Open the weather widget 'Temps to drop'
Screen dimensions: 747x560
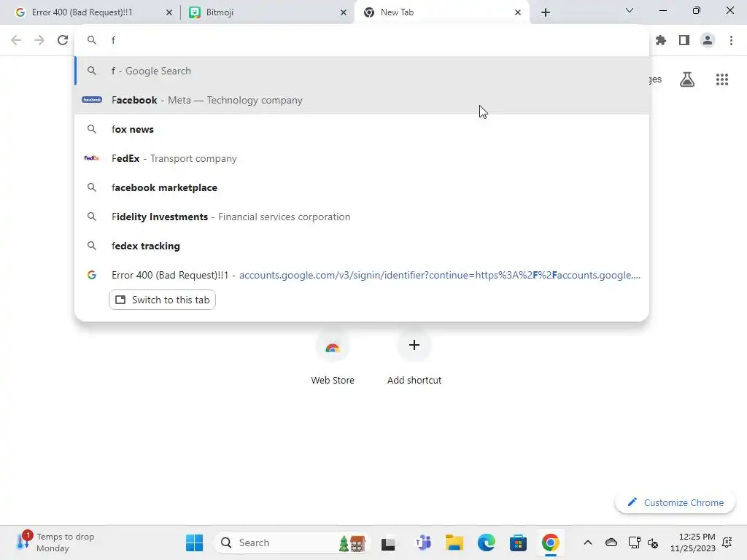point(55,542)
